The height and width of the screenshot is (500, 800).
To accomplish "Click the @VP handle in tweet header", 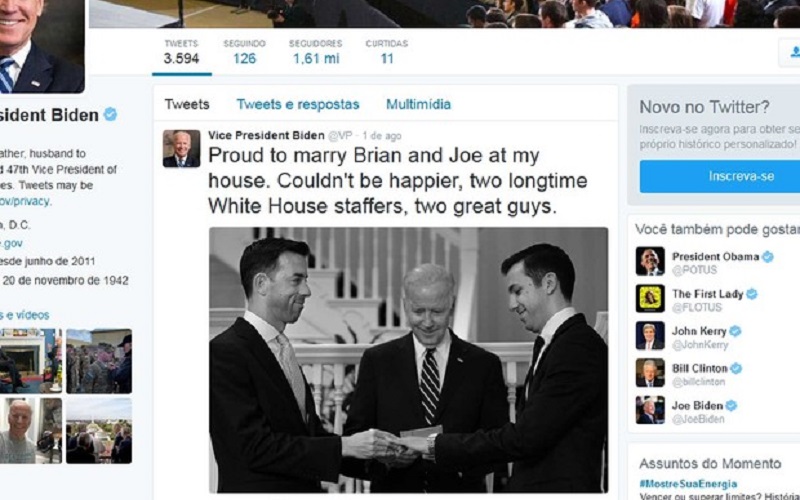I will coord(340,136).
